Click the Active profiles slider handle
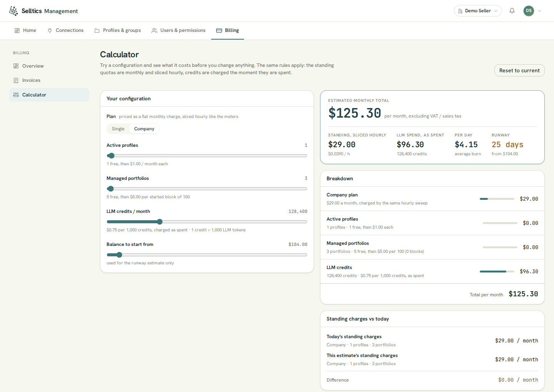 coord(112,156)
